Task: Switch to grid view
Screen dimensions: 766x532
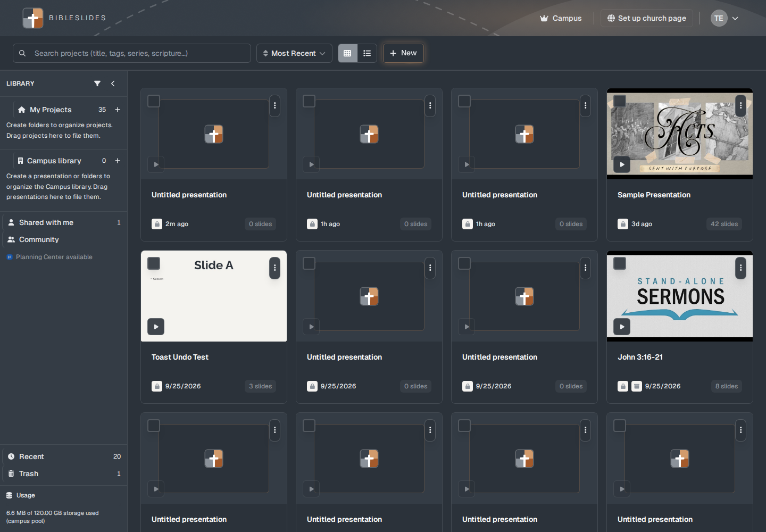Action: [x=347, y=53]
